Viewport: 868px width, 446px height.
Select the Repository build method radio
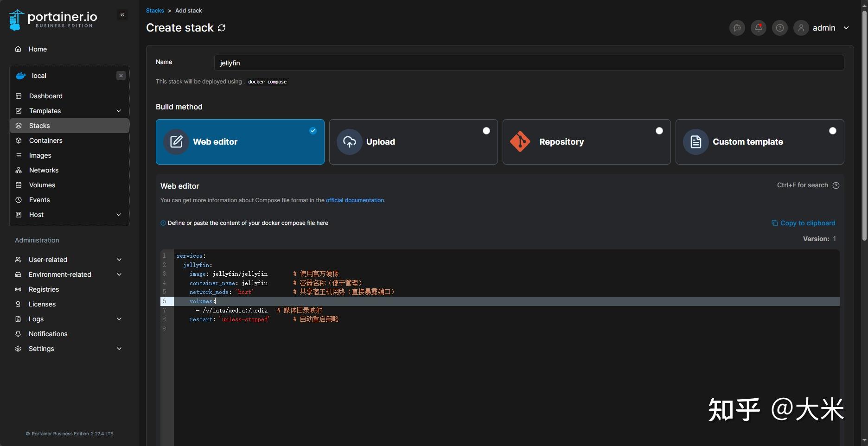(659, 131)
